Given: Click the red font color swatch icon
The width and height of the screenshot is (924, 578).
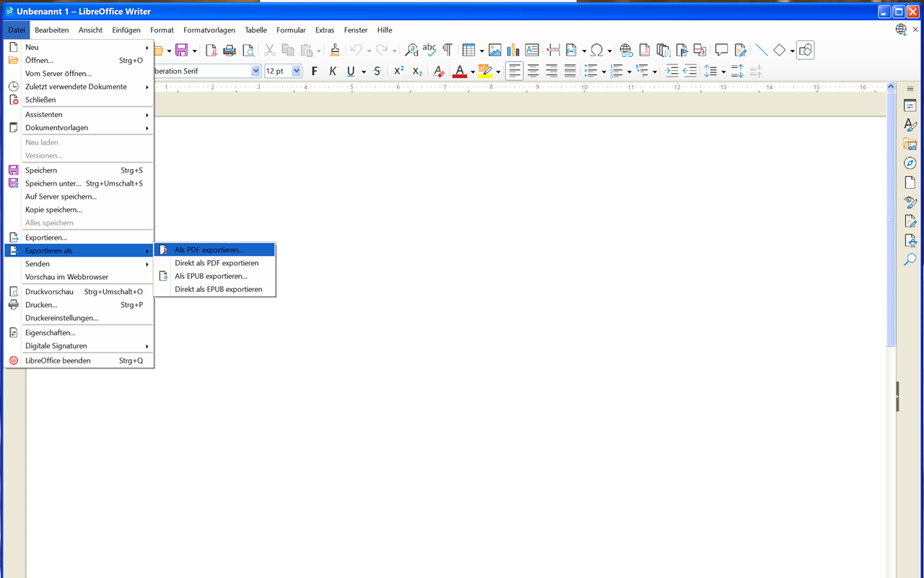Looking at the screenshot, I should (459, 71).
